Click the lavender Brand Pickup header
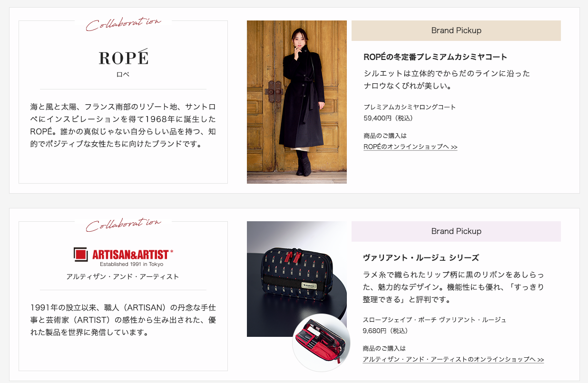 456,231
